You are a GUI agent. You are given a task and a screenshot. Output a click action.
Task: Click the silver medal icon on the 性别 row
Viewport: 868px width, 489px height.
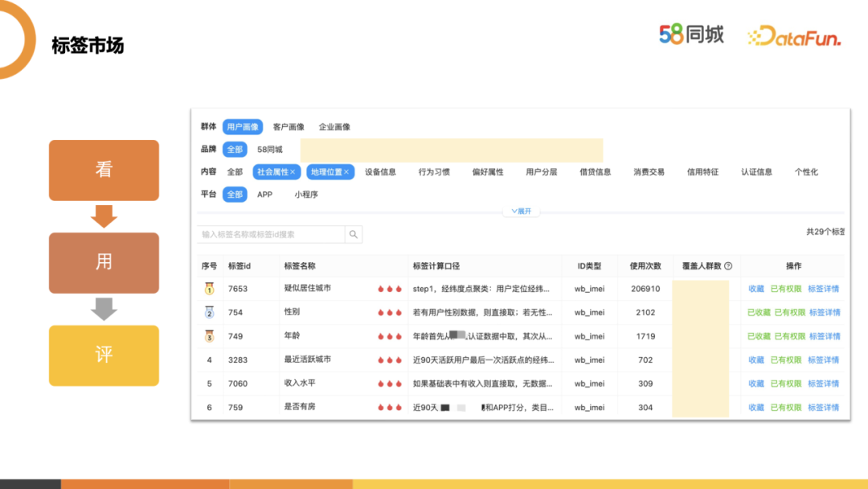coord(208,312)
